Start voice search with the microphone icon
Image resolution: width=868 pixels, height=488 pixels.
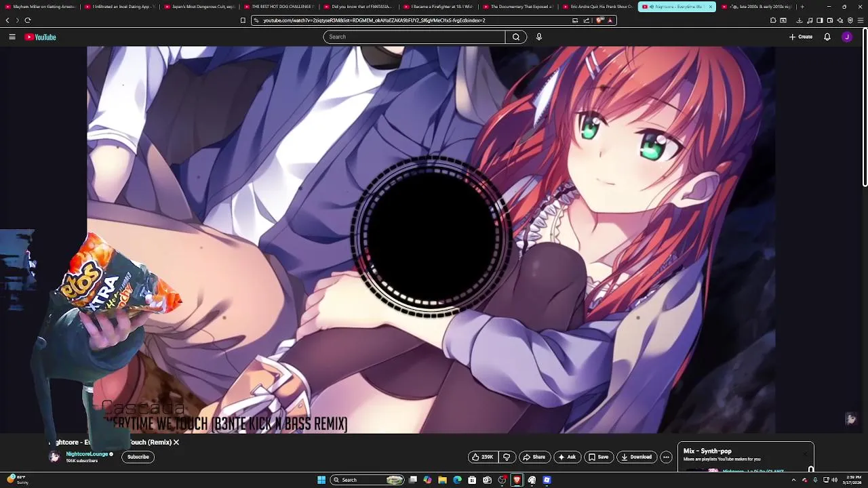539,37
